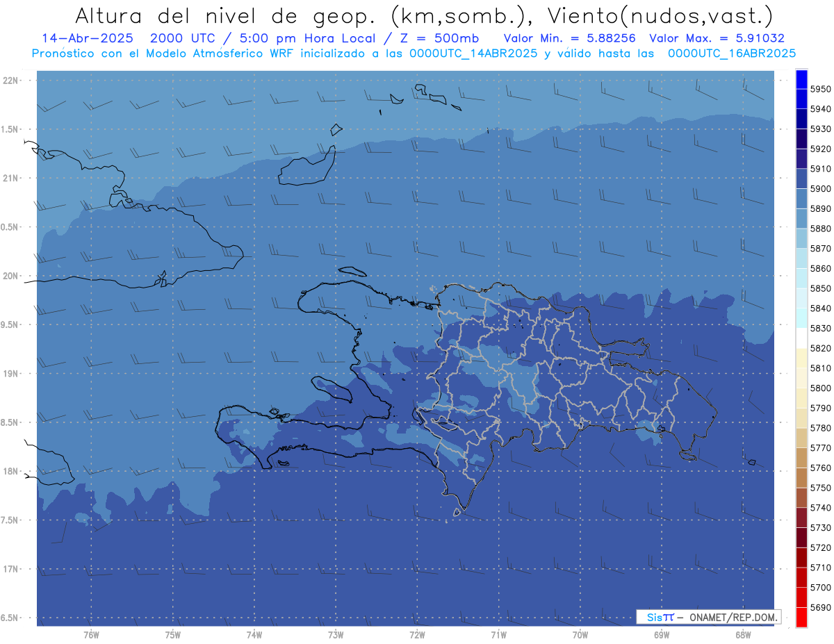Click the clipped '9.5N' latitude label

pyautogui.click(x=10, y=325)
